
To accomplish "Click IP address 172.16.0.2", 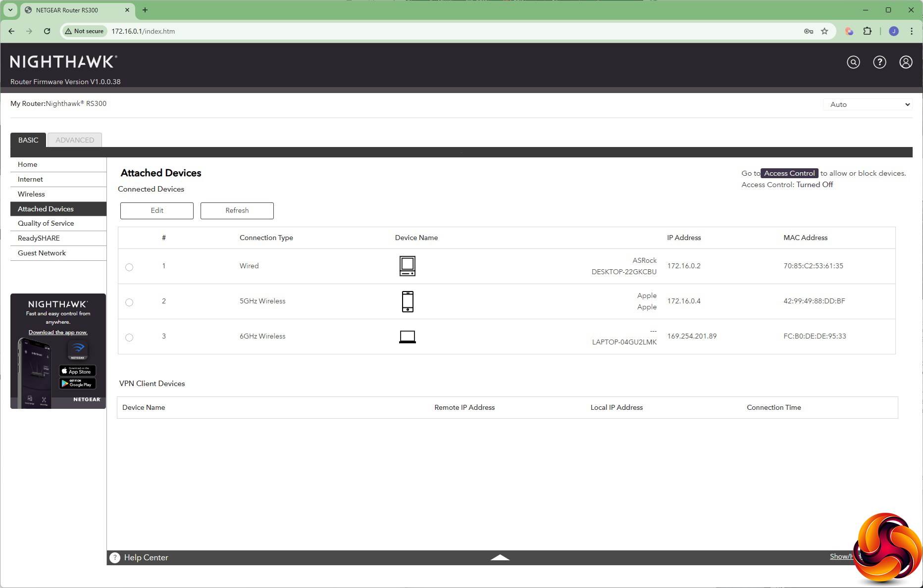I will pyautogui.click(x=684, y=266).
